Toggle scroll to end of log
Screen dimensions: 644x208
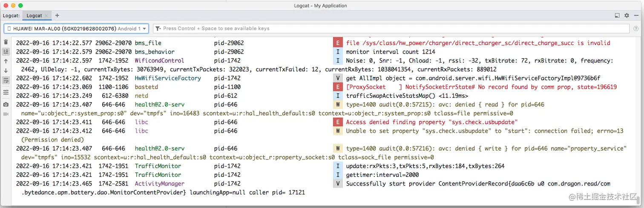(x=6, y=51)
